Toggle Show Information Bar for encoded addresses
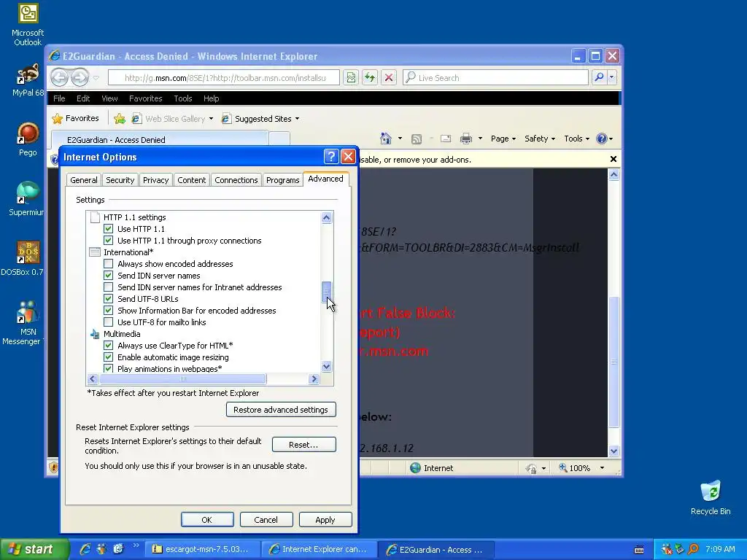The width and height of the screenshot is (747, 560). pyautogui.click(x=108, y=311)
